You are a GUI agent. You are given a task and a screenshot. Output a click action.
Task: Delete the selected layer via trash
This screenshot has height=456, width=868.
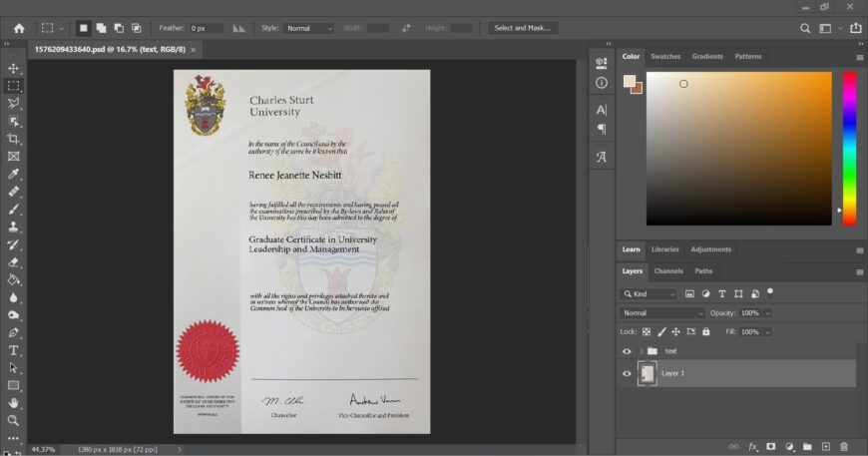pyautogui.click(x=844, y=447)
